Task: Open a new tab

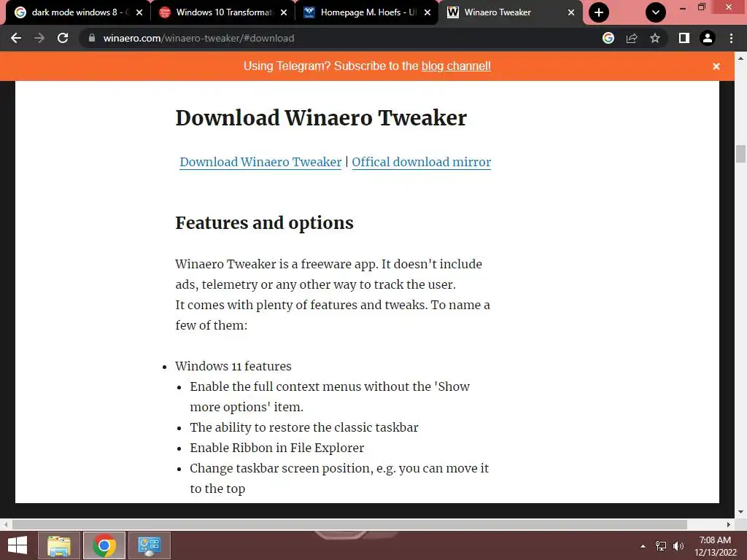Action: (x=599, y=12)
